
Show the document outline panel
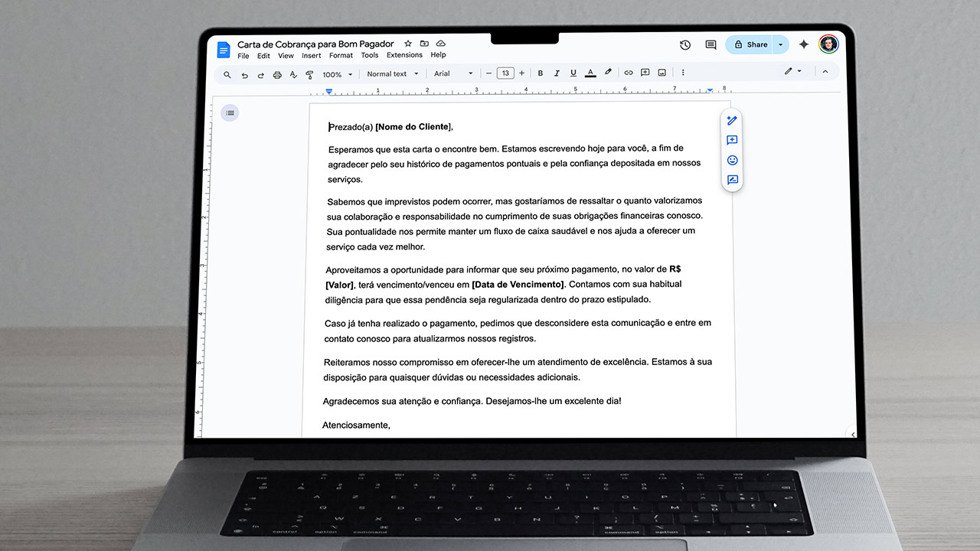[x=230, y=113]
